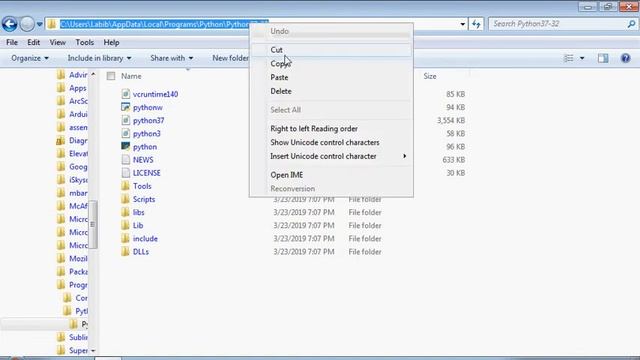The image size is (640, 360).
Task: Select Apps folder in navigation tree
Action: (x=72, y=88)
